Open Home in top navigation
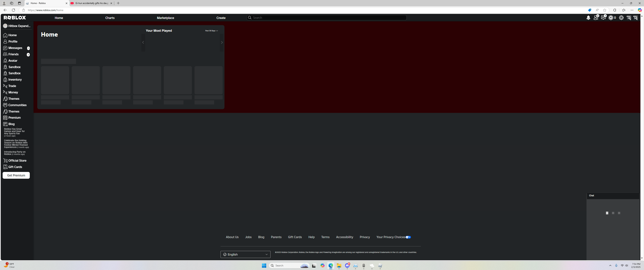 coord(59,18)
